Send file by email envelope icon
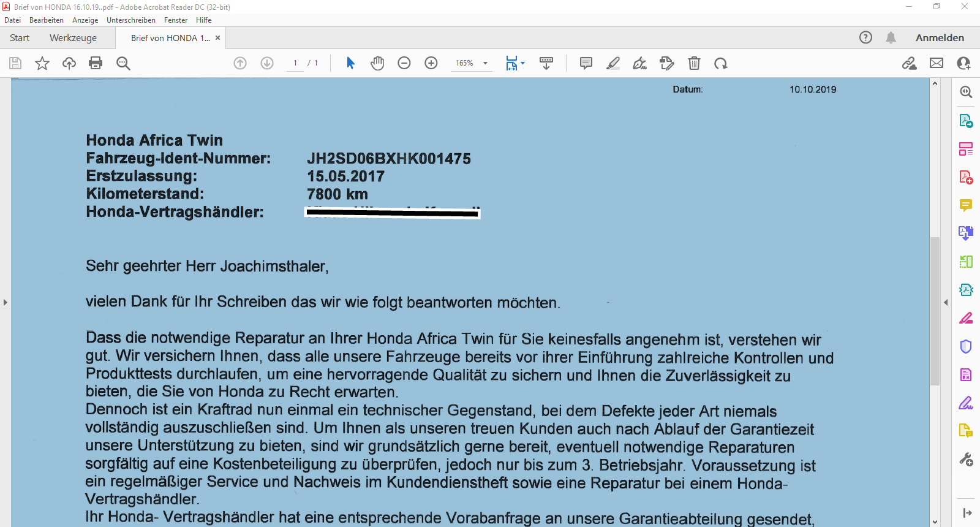This screenshot has height=527, width=980. pyautogui.click(x=937, y=63)
